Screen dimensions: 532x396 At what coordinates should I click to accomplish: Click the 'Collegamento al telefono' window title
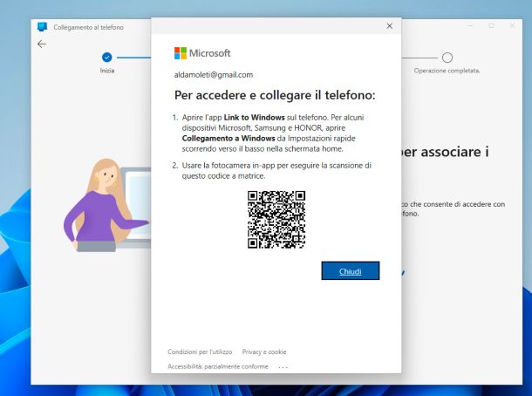89,28
